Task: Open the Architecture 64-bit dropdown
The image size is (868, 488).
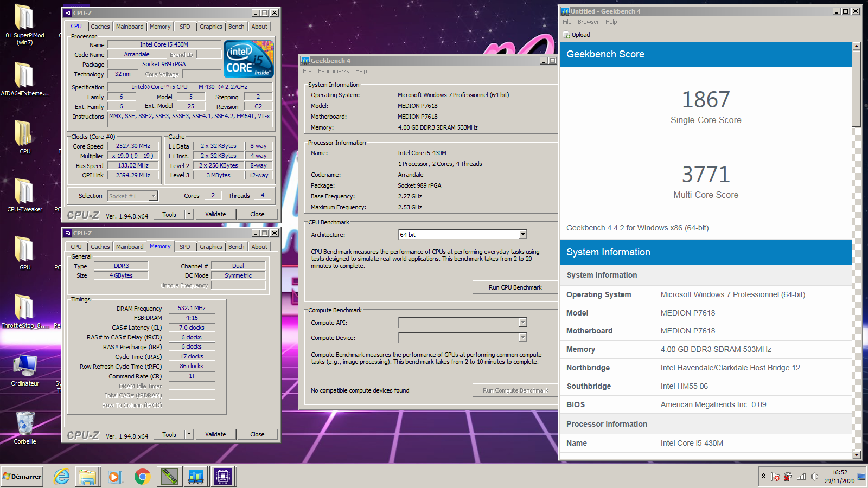Action: [x=522, y=234]
